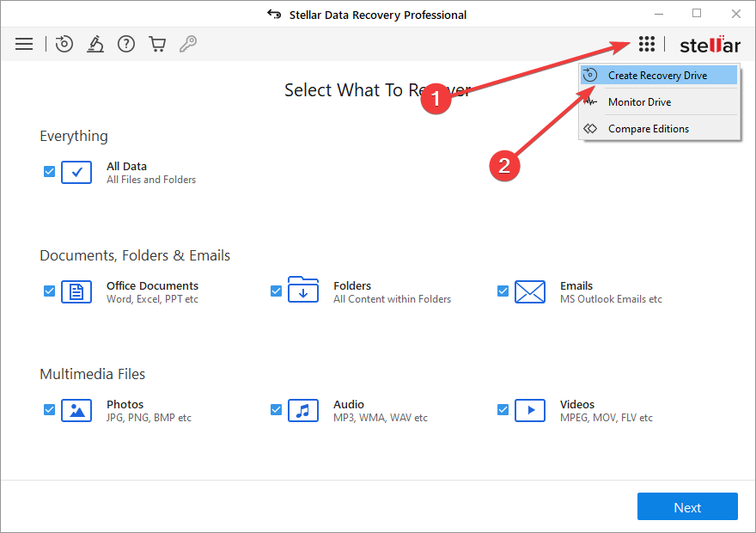Click the 'Videos' label
Viewport: 756px width, 533px height.
point(576,404)
